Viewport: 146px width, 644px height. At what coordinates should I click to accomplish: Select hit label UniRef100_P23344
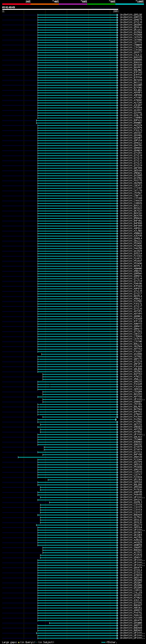point(131,459)
